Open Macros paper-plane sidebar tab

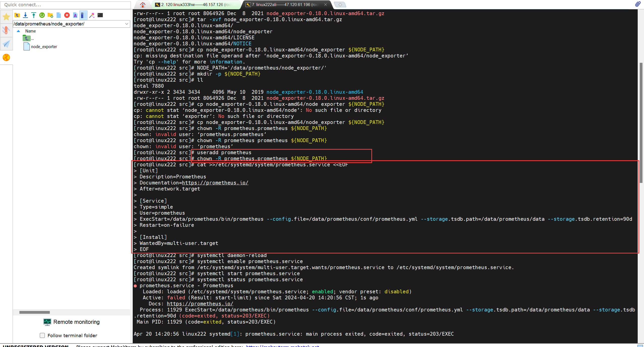point(6,44)
